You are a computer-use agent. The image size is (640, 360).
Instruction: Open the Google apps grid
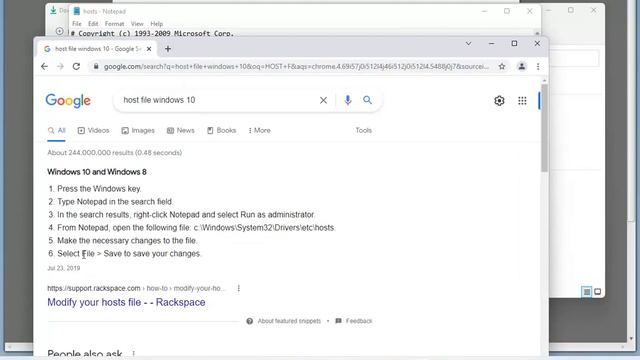[522, 101]
